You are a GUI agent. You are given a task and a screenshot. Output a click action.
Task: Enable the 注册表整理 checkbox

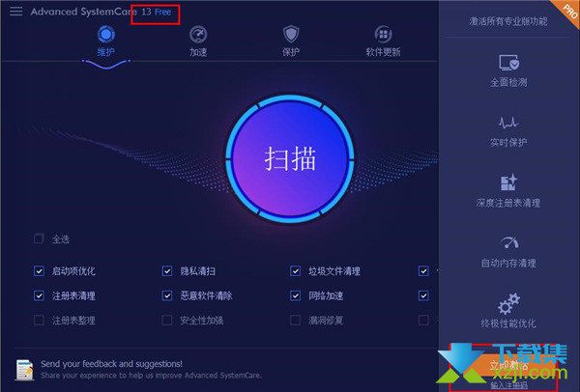[39, 320]
